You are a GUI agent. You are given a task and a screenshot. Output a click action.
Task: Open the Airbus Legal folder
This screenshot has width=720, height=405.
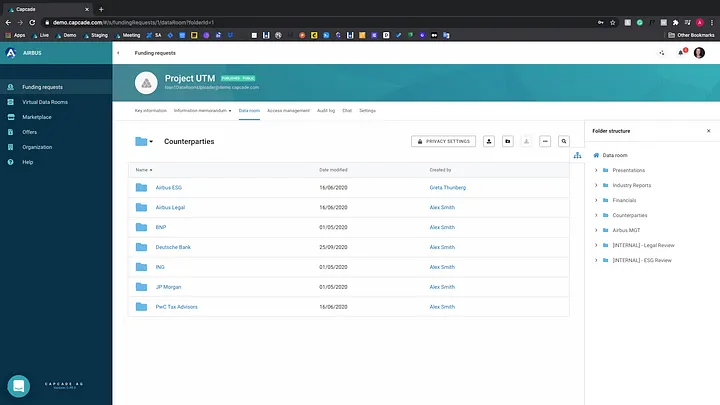coord(170,208)
